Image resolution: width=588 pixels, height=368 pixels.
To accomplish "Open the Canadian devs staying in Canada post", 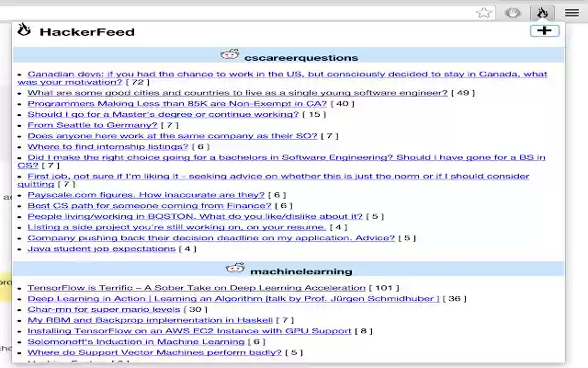I will point(282,77).
